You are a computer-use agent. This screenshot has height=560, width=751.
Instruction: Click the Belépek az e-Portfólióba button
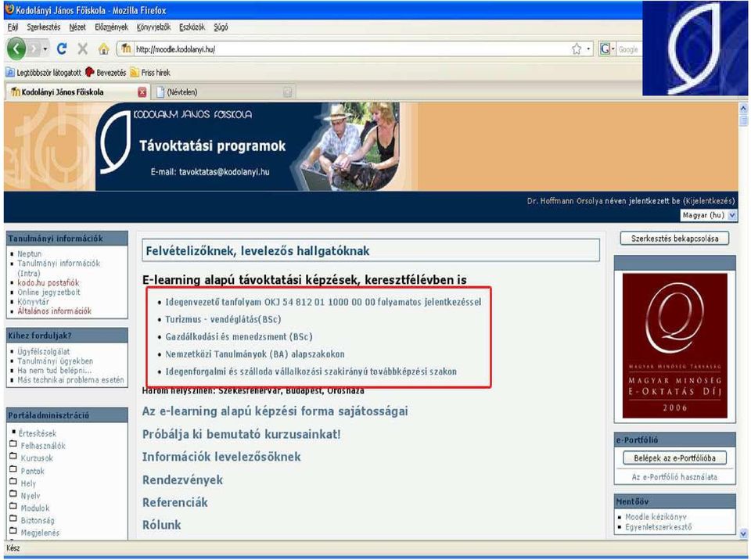tap(674, 458)
